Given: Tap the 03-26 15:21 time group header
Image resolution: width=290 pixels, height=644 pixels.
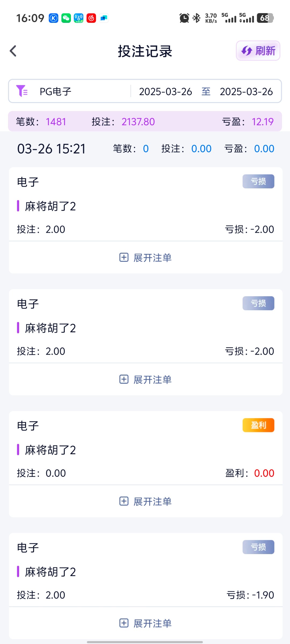Looking at the screenshot, I should (52, 149).
